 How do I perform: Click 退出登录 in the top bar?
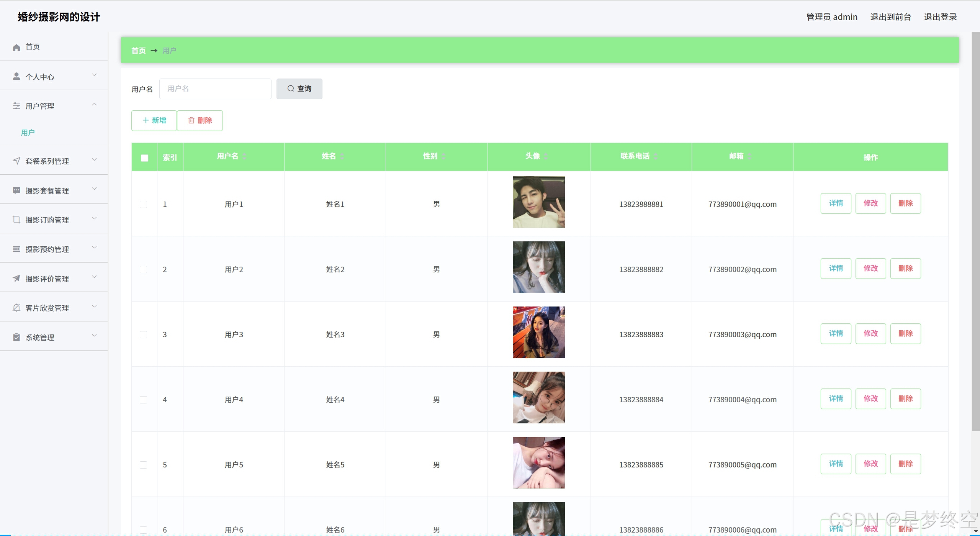tap(940, 17)
